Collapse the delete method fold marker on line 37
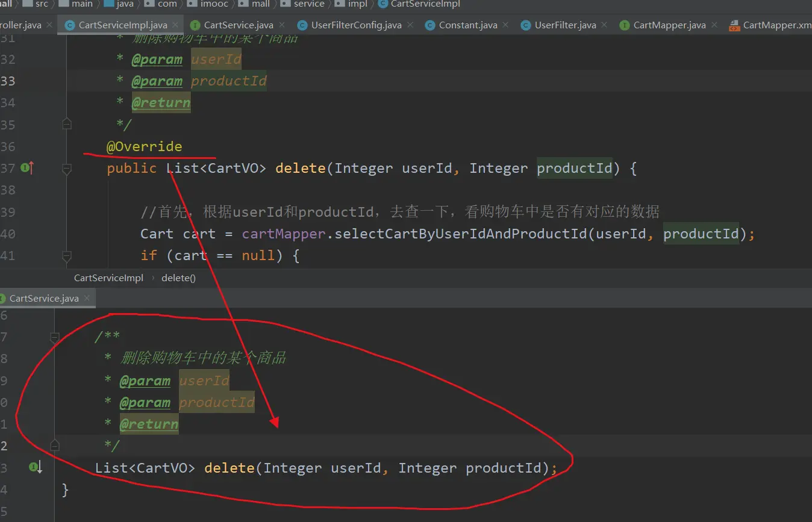This screenshot has height=522, width=812. click(67, 170)
